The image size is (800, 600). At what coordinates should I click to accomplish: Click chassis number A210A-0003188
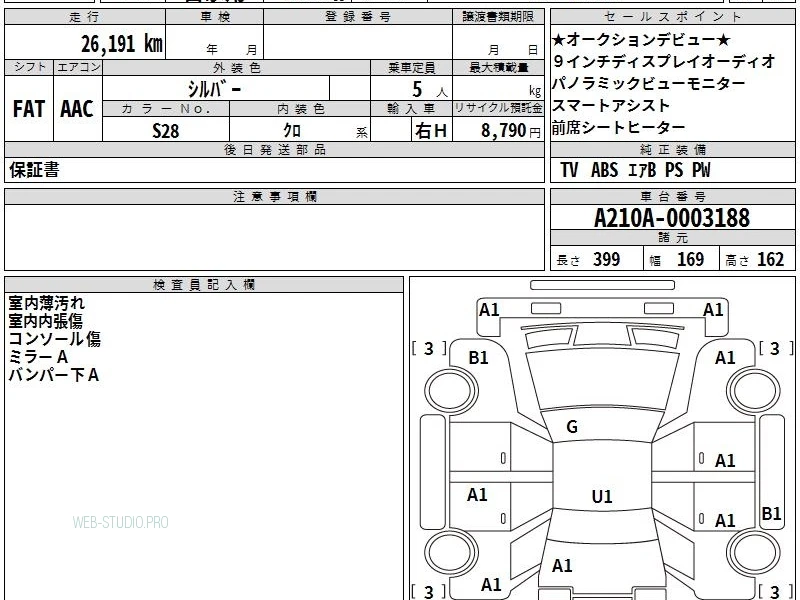pyautogui.click(x=672, y=218)
